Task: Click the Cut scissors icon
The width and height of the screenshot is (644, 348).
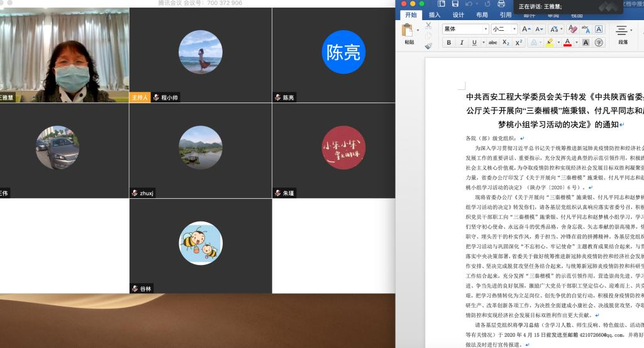Action: point(428,26)
